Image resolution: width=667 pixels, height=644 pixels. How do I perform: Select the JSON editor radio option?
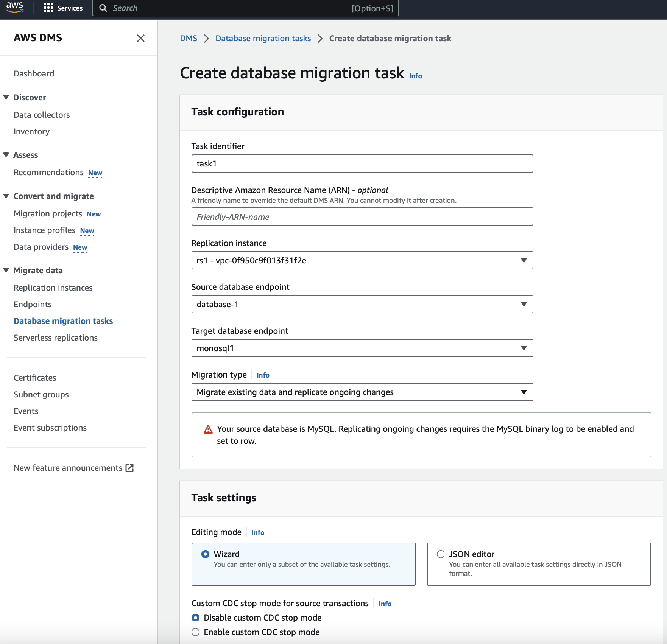(x=441, y=554)
